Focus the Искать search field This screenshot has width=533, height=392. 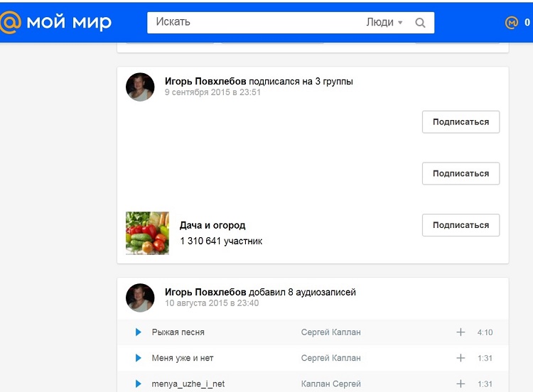pyautogui.click(x=256, y=23)
